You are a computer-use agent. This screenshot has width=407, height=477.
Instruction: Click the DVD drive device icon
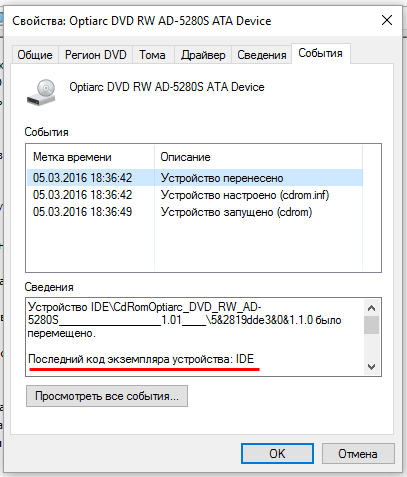[x=41, y=92]
